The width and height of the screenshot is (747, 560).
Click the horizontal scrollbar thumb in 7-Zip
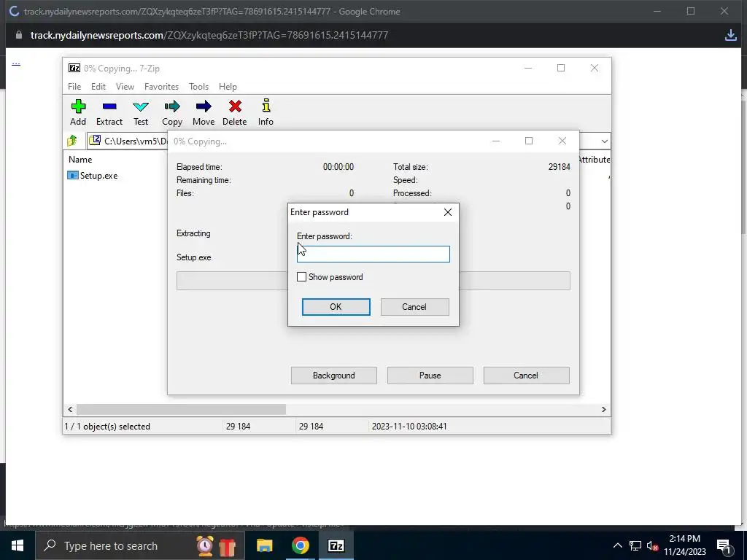tap(181, 409)
